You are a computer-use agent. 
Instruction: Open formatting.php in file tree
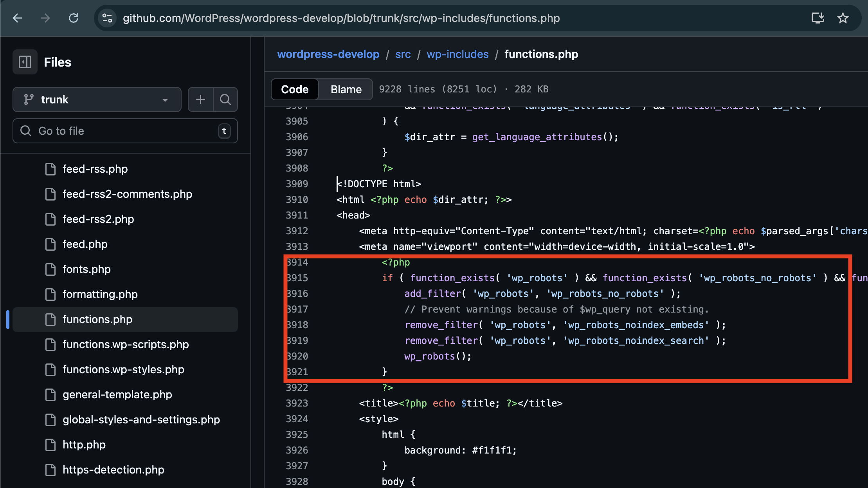click(100, 295)
